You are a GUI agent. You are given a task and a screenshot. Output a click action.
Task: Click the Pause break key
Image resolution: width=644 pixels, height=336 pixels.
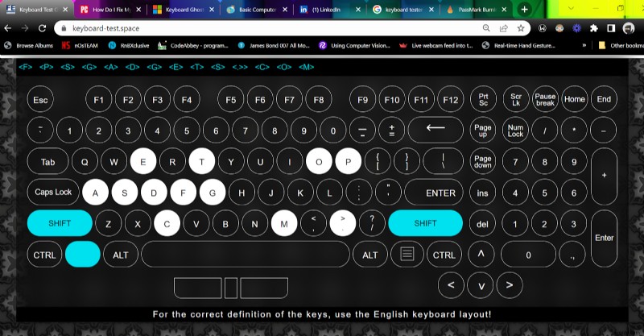pos(545,99)
